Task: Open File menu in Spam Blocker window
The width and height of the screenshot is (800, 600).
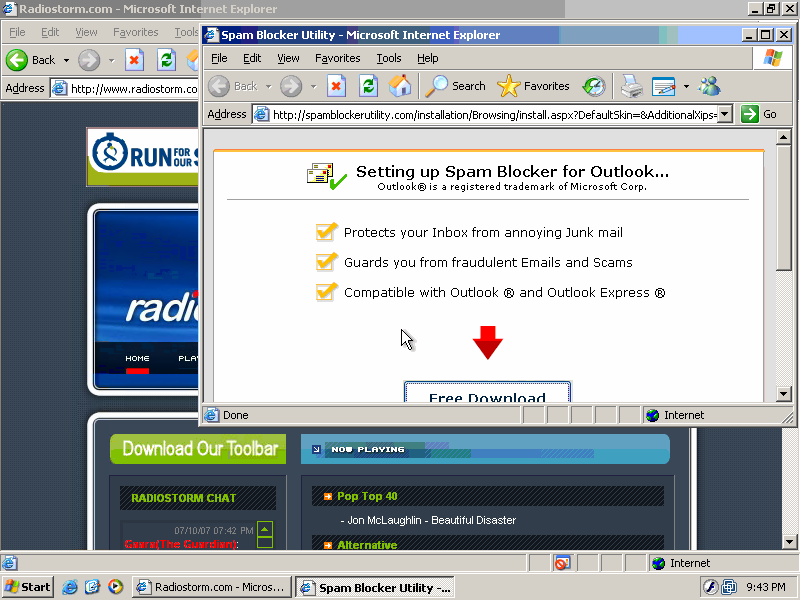Action: pyautogui.click(x=219, y=58)
